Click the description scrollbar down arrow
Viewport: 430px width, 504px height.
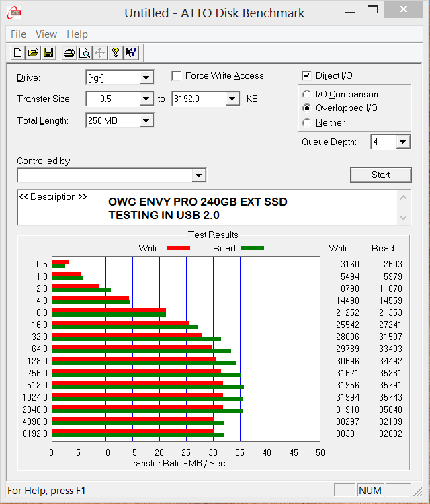[x=404, y=218]
